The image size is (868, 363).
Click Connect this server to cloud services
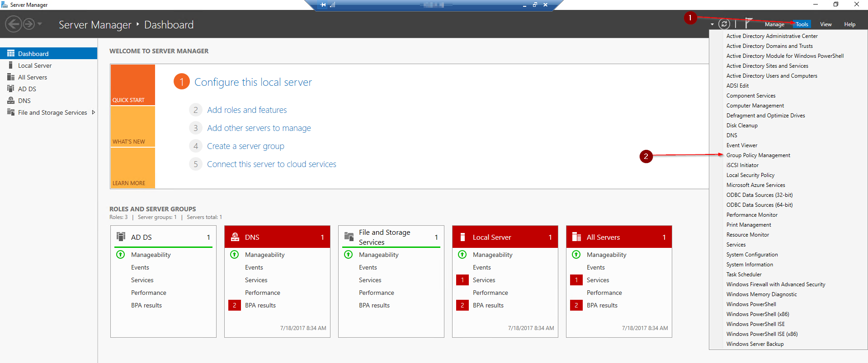click(272, 164)
